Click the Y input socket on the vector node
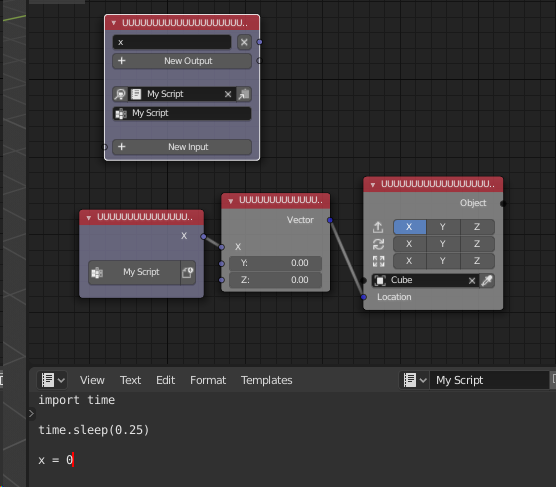The width and height of the screenshot is (556, 487). 222,264
